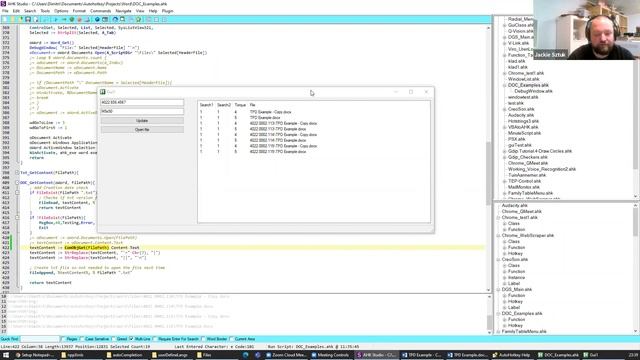Expand the Gdip.Tutorial.4-Draw.Circles.ahk tree node
Viewport: 640px width, 360px height.
coord(504,151)
